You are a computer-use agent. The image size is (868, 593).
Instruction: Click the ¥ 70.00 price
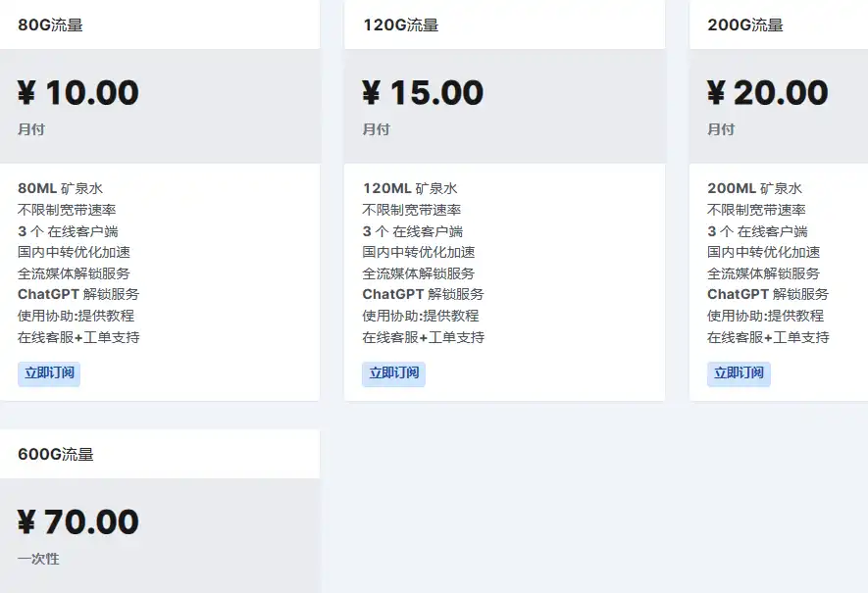coord(78,522)
